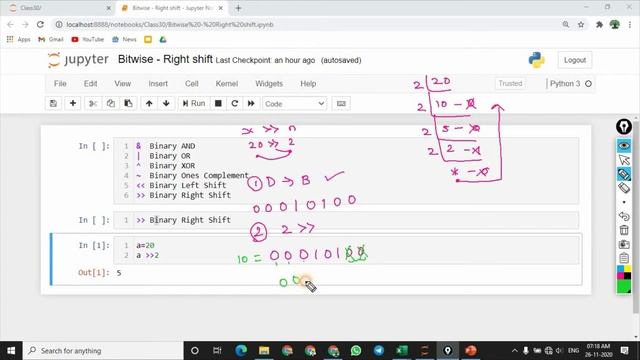Viewport: 640px width, 360px height.
Task: Open the View menu
Action: click(x=122, y=84)
